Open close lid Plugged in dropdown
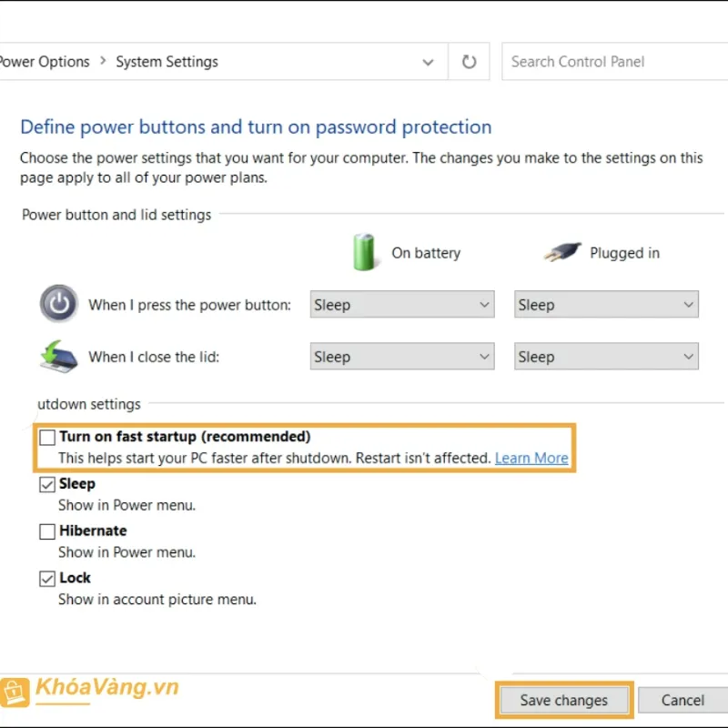This screenshot has height=728, width=728. click(606, 357)
